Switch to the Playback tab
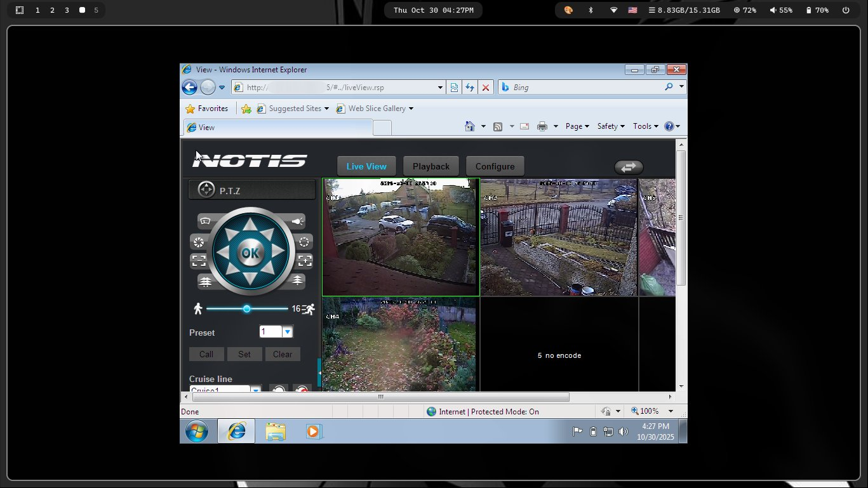 (x=431, y=166)
